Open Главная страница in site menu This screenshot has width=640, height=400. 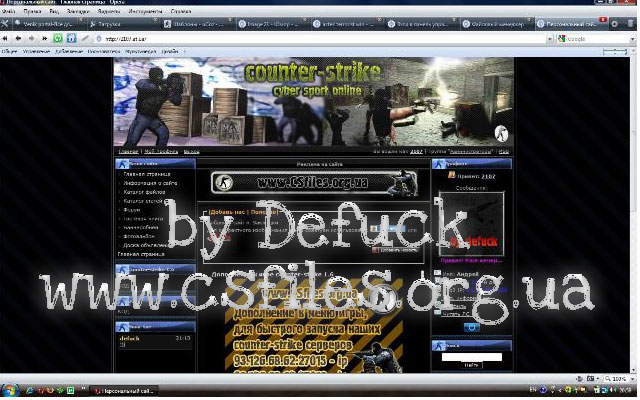point(147,174)
